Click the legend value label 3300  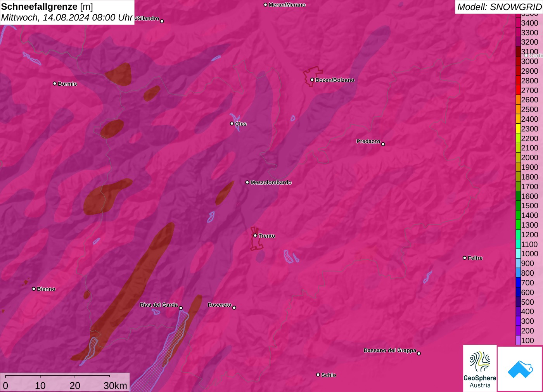529,33
